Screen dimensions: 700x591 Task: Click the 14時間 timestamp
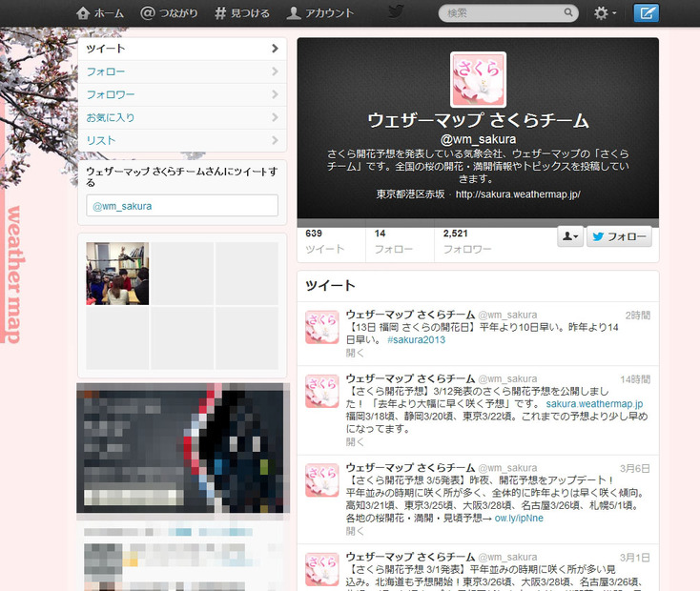[x=635, y=379]
